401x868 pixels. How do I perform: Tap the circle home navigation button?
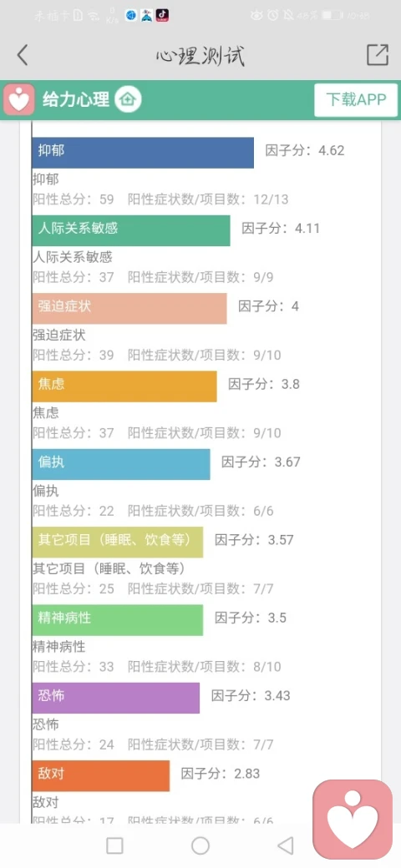pos(200,845)
